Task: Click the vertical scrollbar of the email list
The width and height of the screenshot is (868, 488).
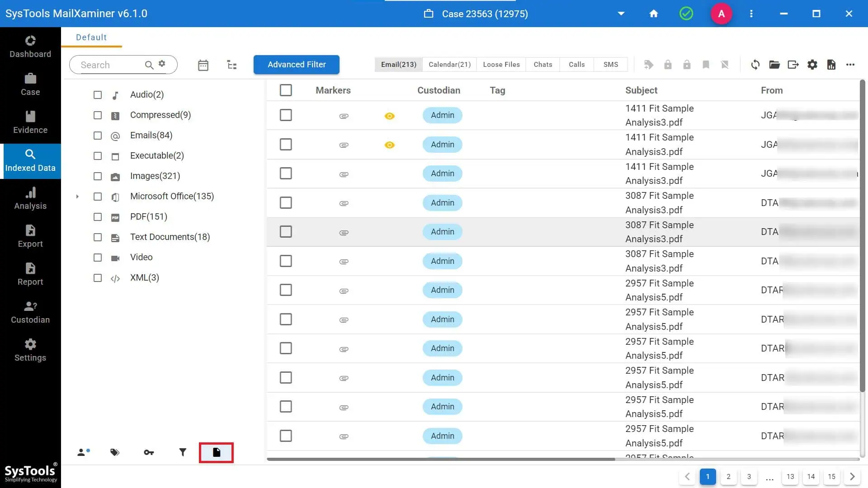Action: tap(862, 235)
